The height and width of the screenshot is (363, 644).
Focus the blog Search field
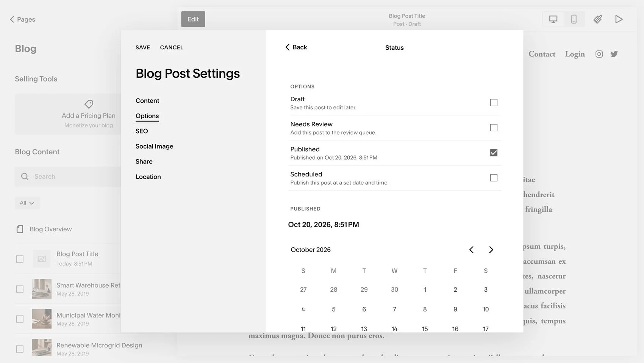tap(68, 176)
